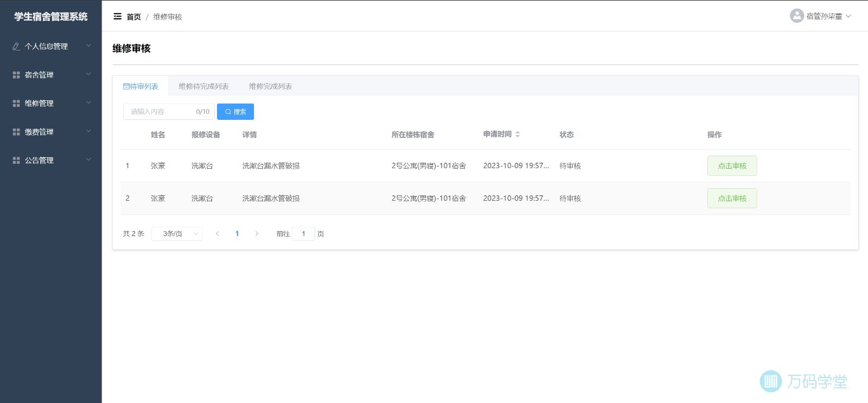Open the user account dropdown arrow

tap(848, 16)
